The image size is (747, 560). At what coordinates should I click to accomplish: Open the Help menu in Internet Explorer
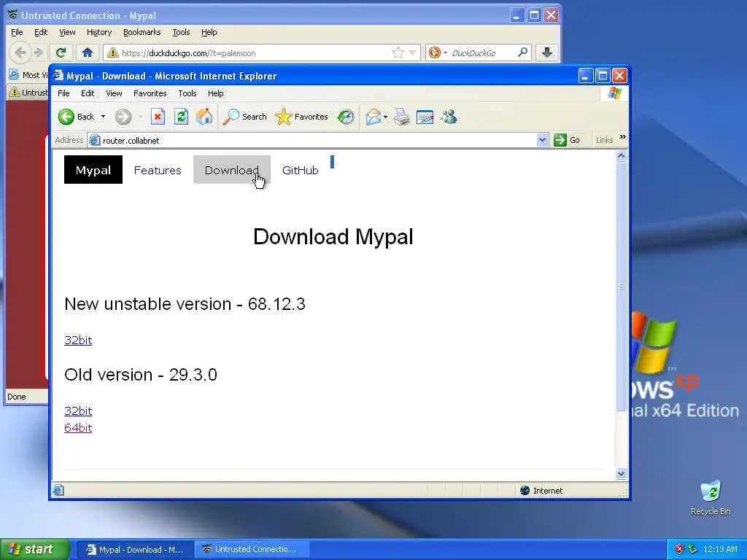pos(215,93)
